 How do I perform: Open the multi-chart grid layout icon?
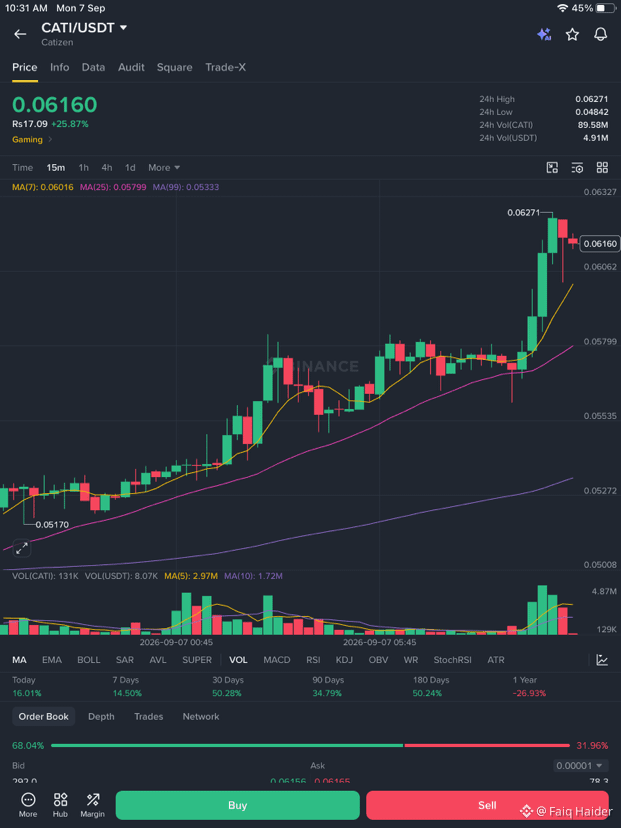602,168
